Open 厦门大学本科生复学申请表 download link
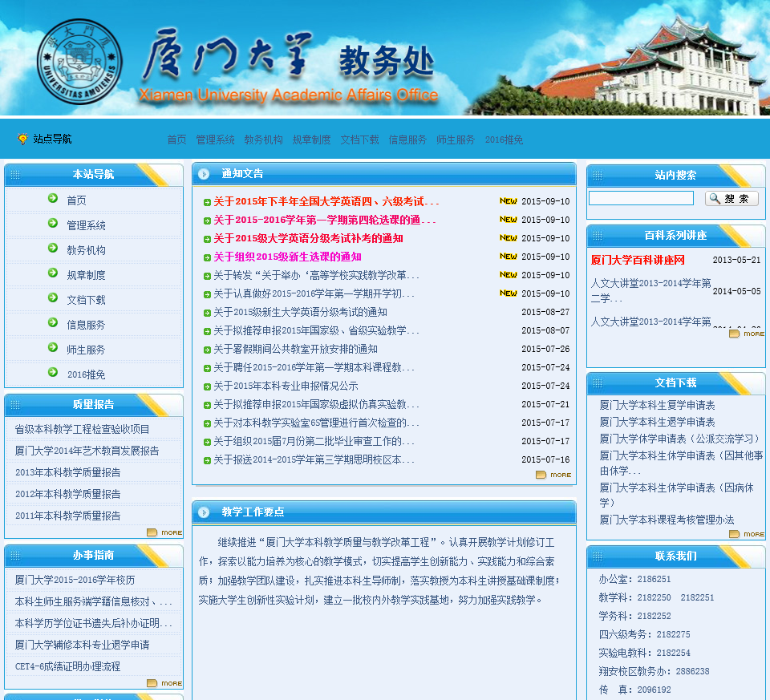The width and height of the screenshot is (770, 700). coord(657,405)
